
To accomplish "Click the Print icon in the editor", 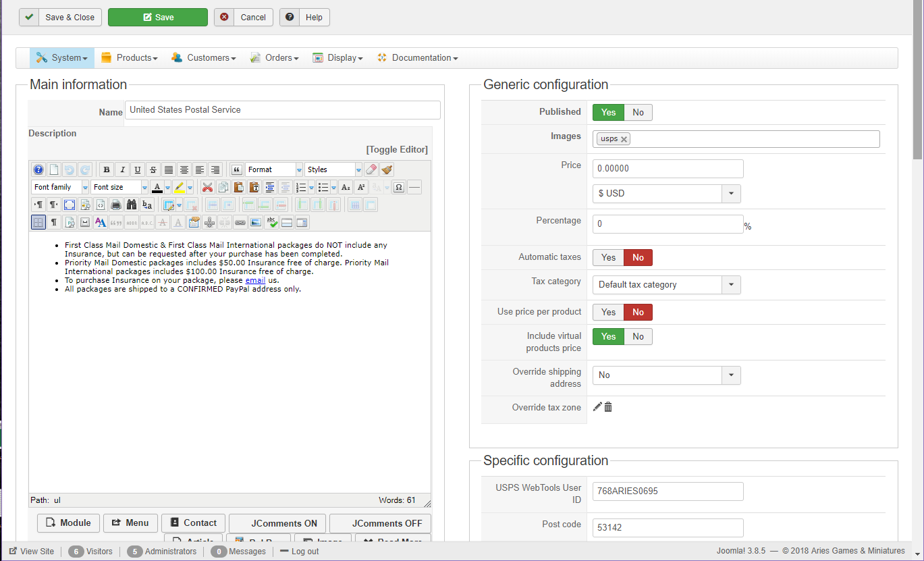I will (x=116, y=205).
